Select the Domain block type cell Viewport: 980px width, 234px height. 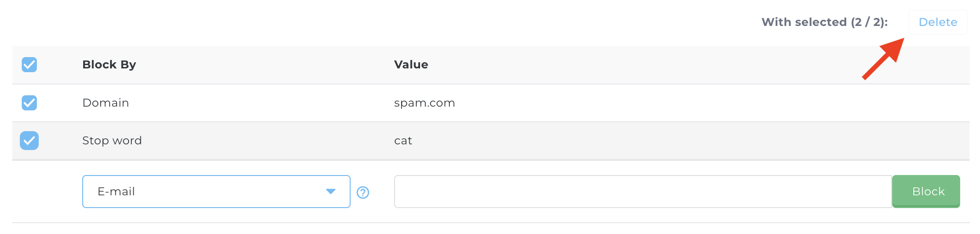point(105,103)
